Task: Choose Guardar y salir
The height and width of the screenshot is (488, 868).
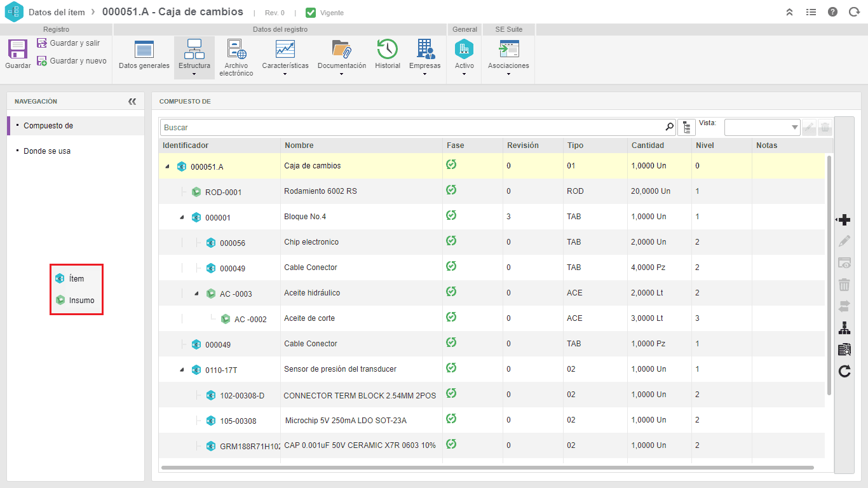Action: pyautogui.click(x=69, y=43)
